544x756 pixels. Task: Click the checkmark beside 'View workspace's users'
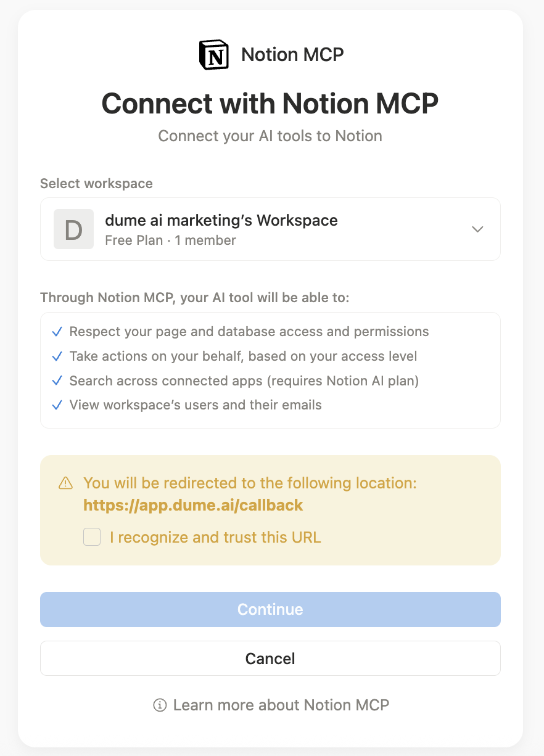coord(57,405)
